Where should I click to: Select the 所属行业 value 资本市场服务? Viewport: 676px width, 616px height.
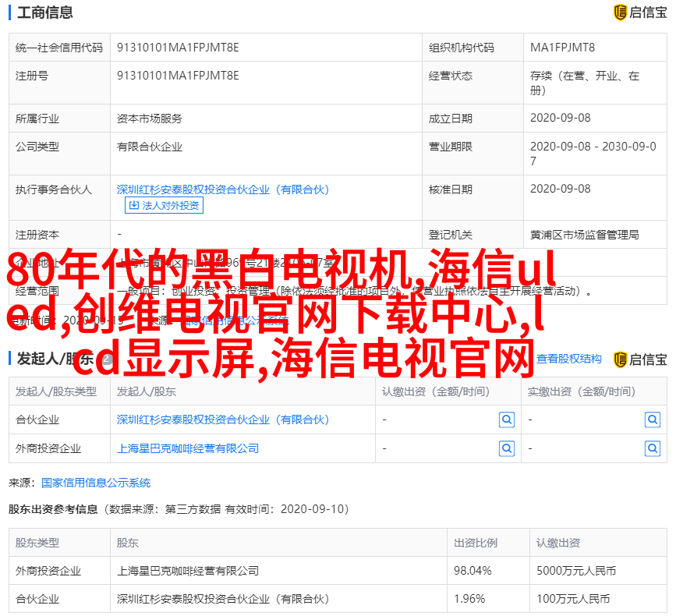pos(150,119)
